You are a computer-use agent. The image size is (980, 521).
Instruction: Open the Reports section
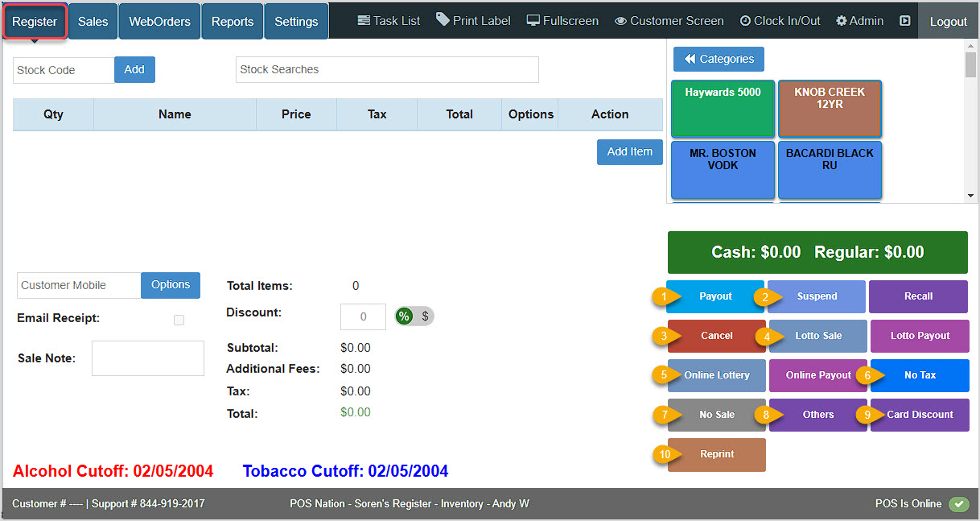pyautogui.click(x=232, y=20)
